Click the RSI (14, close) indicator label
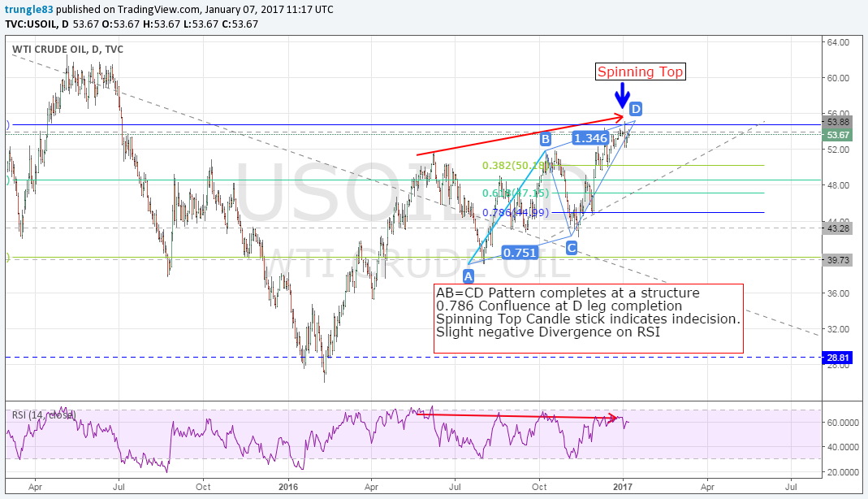Image resolution: width=868 pixels, height=499 pixels. coord(44,414)
